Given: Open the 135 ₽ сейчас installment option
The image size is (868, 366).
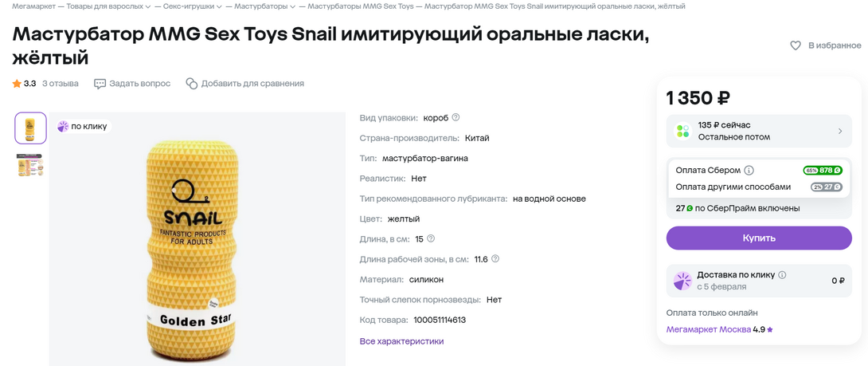Looking at the screenshot, I should coord(759,131).
